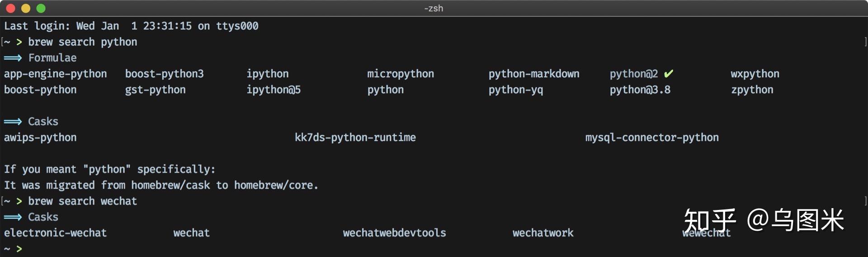Click electronic-wechat cask
Viewport: 868px width, 257px height.
[55, 233]
